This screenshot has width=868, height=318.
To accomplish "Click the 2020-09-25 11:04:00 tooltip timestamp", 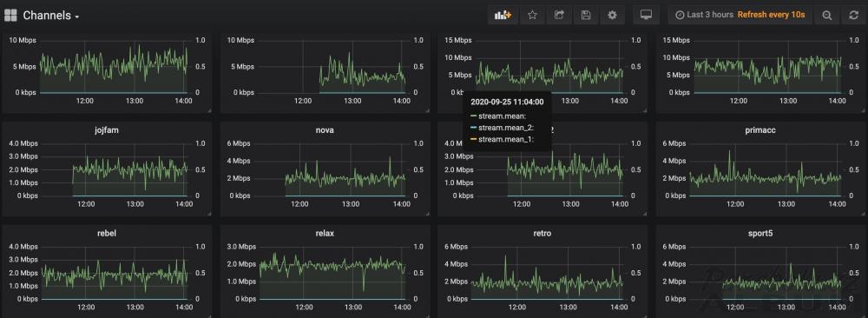I will [x=507, y=102].
